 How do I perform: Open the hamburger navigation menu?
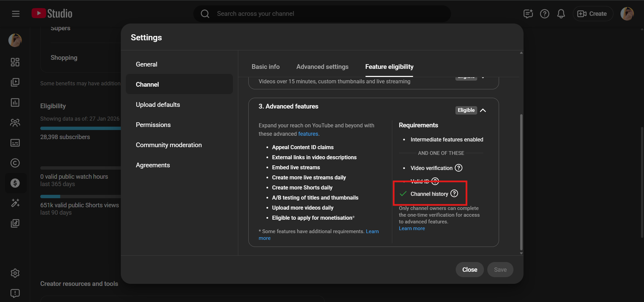[15, 14]
